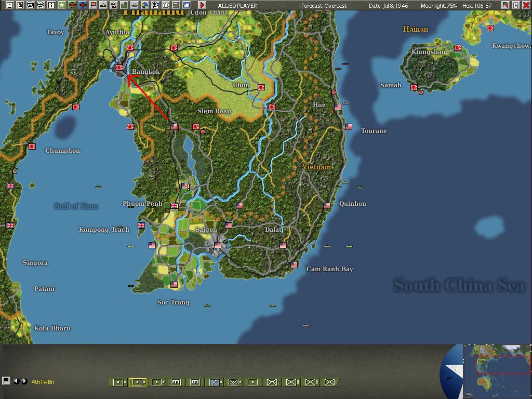Select the blue engineer unit counter

point(214,382)
